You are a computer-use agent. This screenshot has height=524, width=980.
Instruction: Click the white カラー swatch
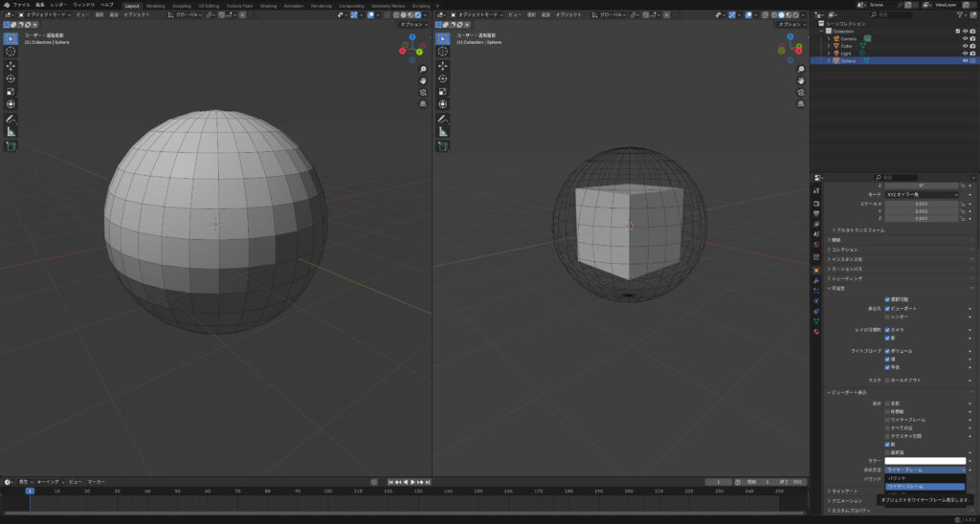pos(925,461)
